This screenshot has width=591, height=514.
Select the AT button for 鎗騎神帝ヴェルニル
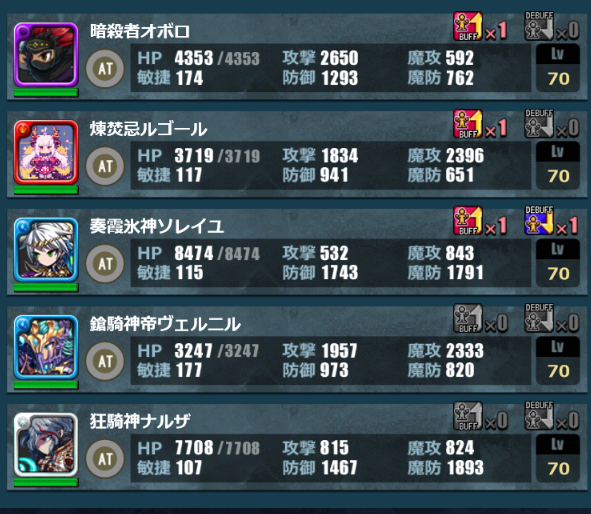[x=105, y=361]
